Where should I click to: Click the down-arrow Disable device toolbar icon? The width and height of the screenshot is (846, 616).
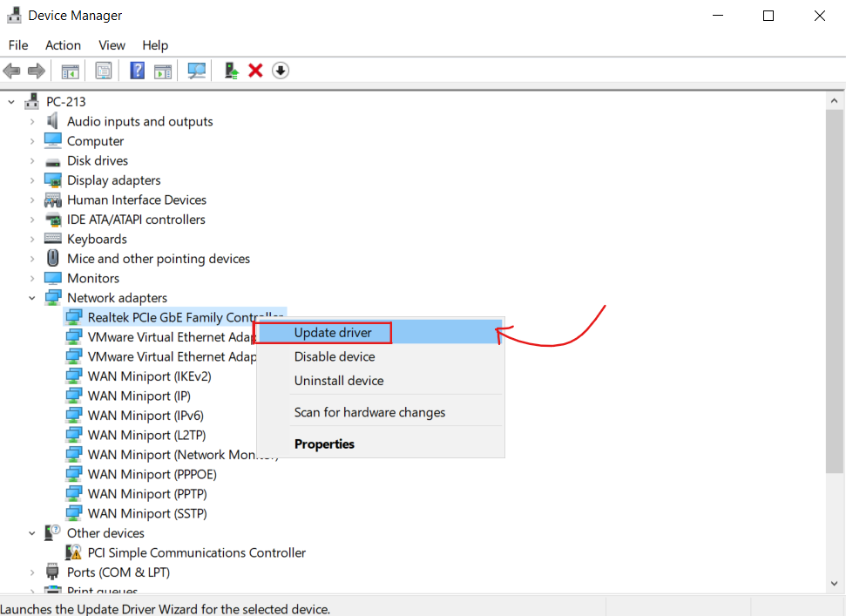pos(280,71)
